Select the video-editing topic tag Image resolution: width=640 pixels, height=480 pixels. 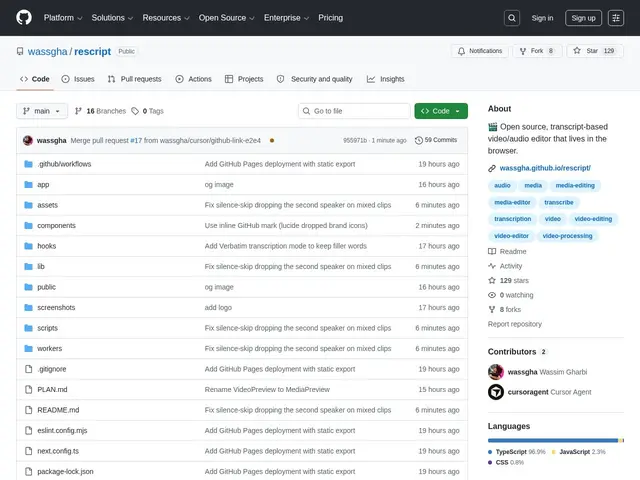593,219
